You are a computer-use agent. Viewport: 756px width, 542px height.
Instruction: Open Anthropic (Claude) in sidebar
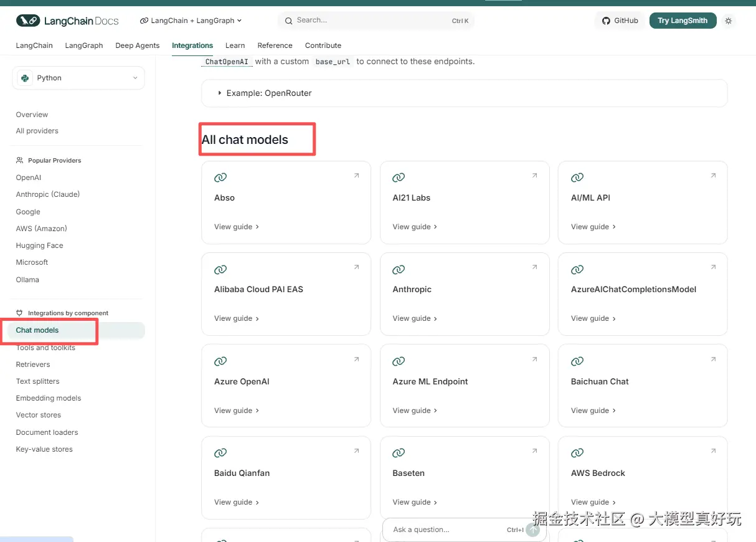click(48, 194)
